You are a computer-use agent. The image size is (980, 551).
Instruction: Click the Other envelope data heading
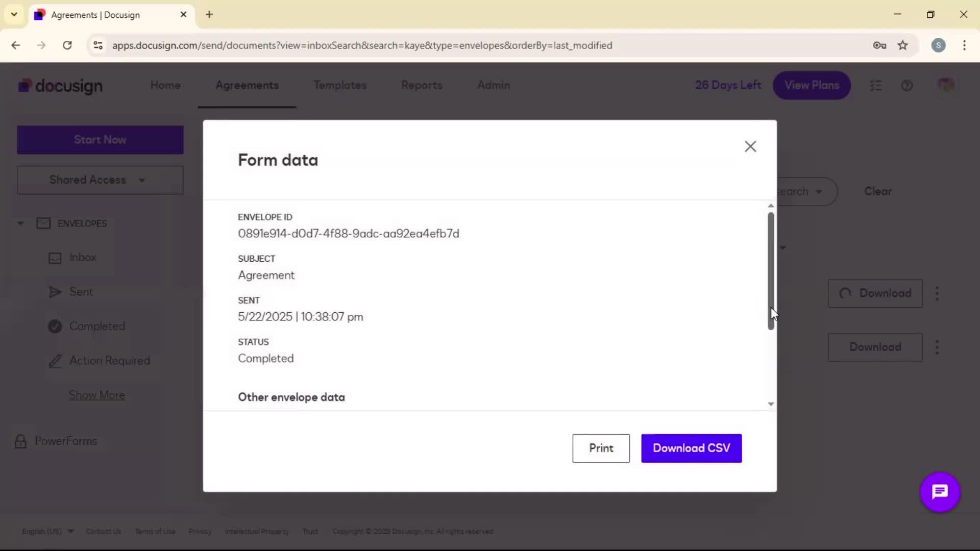(291, 397)
